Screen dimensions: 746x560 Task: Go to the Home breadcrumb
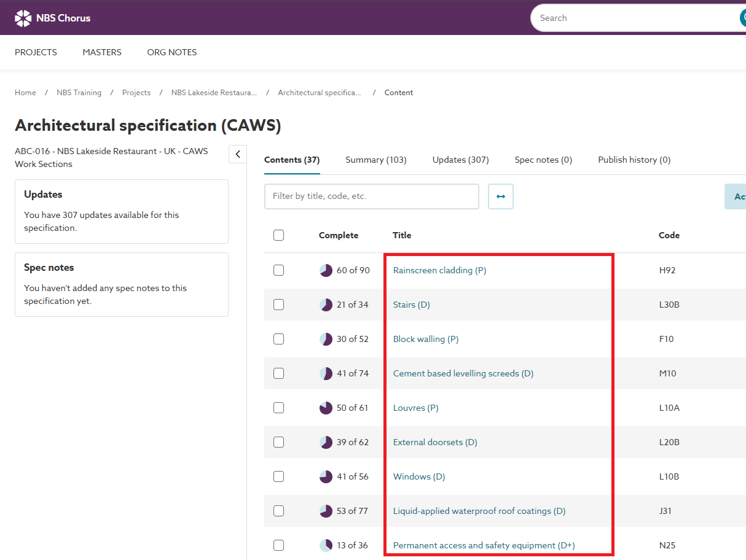[25, 93]
